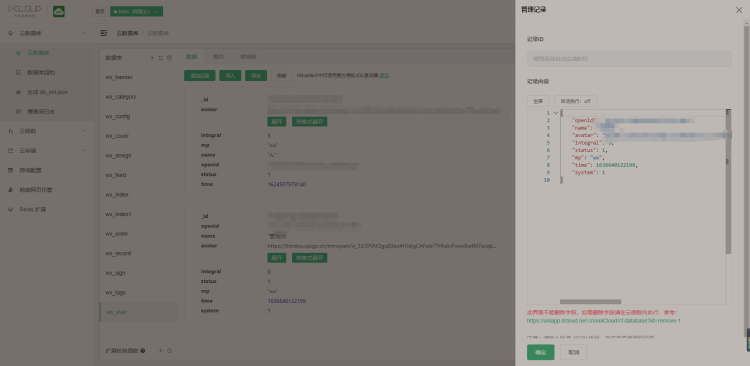Select the wx_tags table

point(139,292)
